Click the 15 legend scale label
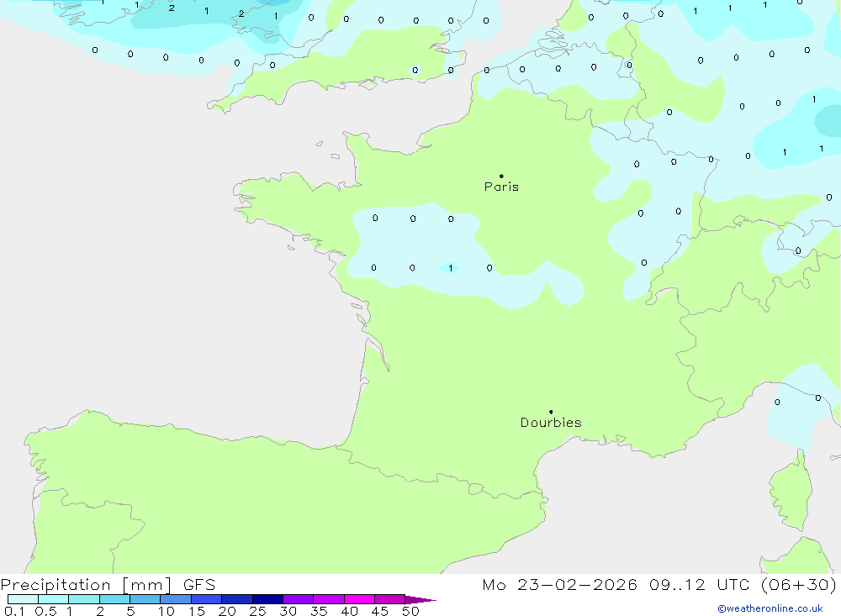The image size is (841, 616). 197,611
